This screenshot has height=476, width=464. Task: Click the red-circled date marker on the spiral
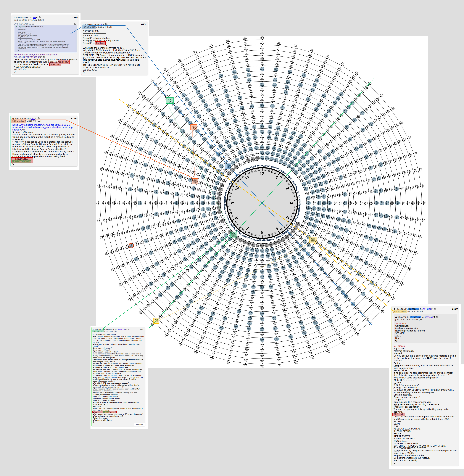pyautogui.click(x=131, y=246)
